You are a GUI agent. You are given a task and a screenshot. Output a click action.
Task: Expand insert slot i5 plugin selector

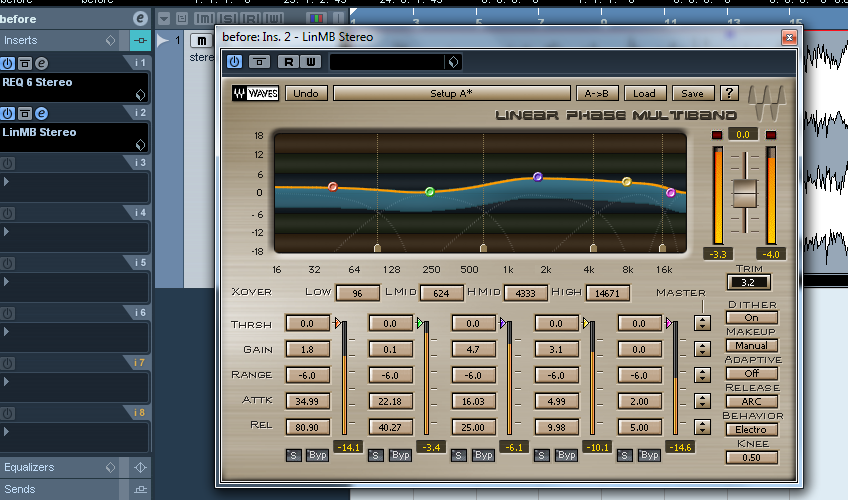click(6, 281)
